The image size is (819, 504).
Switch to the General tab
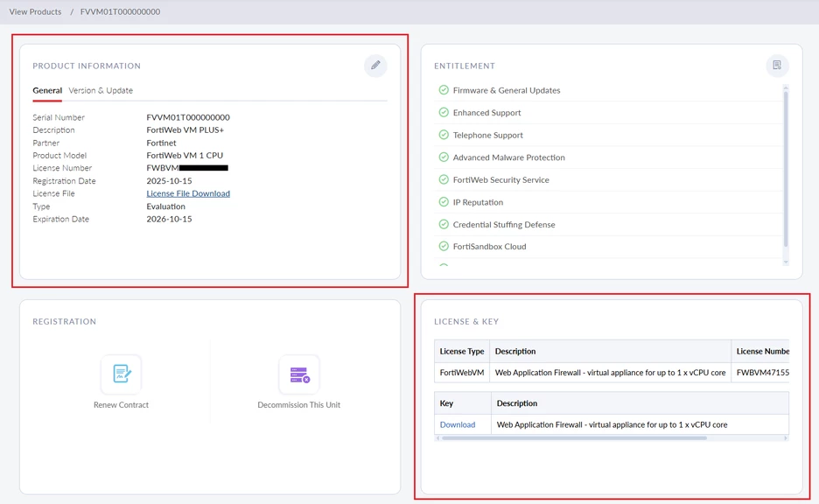[x=47, y=90]
